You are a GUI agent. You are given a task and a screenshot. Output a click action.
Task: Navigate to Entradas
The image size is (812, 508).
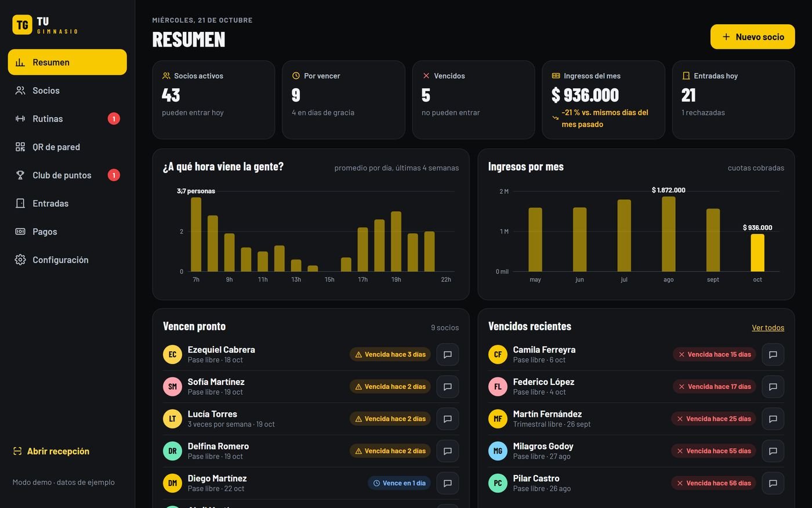coord(67,203)
